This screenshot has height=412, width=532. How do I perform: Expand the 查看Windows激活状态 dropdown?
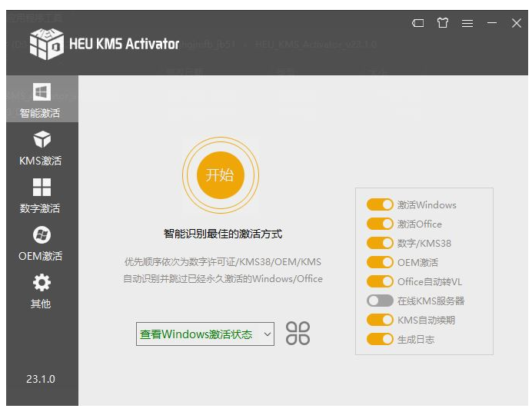[x=204, y=334]
